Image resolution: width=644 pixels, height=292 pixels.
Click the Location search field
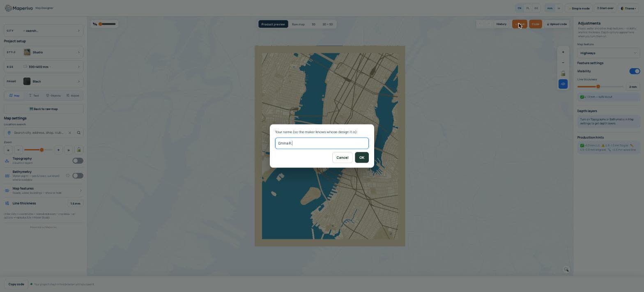coord(39,133)
